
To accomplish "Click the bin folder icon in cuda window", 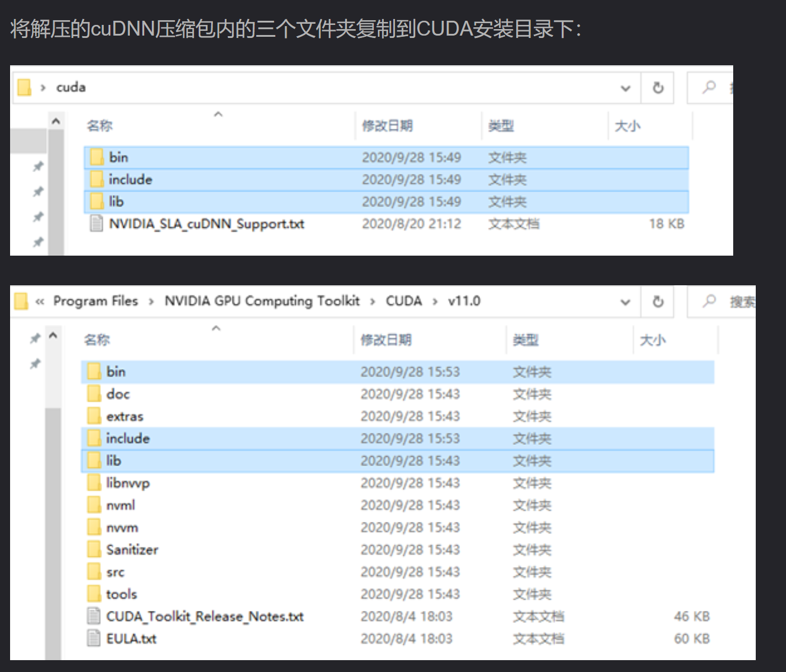I will pyautogui.click(x=97, y=157).
